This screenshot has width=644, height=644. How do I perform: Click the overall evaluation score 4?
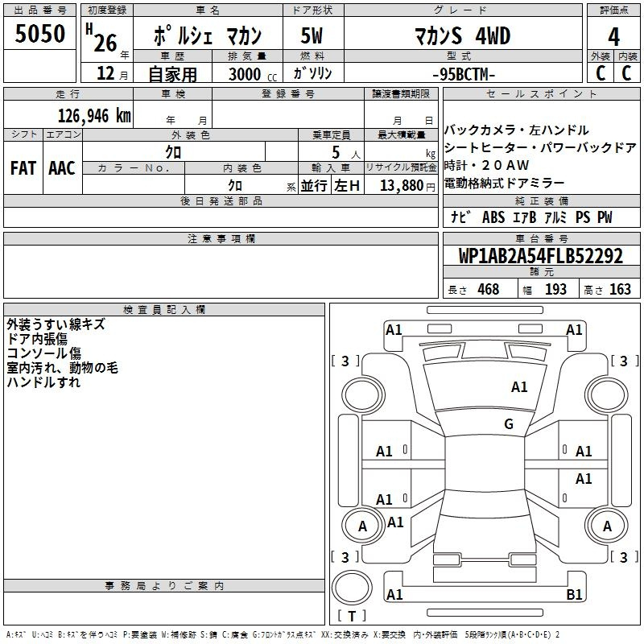[x=614, y=37]
